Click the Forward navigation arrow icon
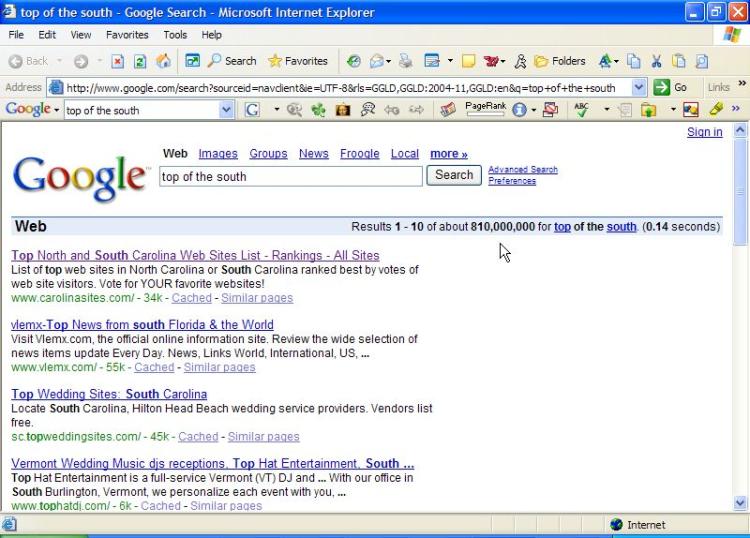Screen dimensions: 750x538 81,61
